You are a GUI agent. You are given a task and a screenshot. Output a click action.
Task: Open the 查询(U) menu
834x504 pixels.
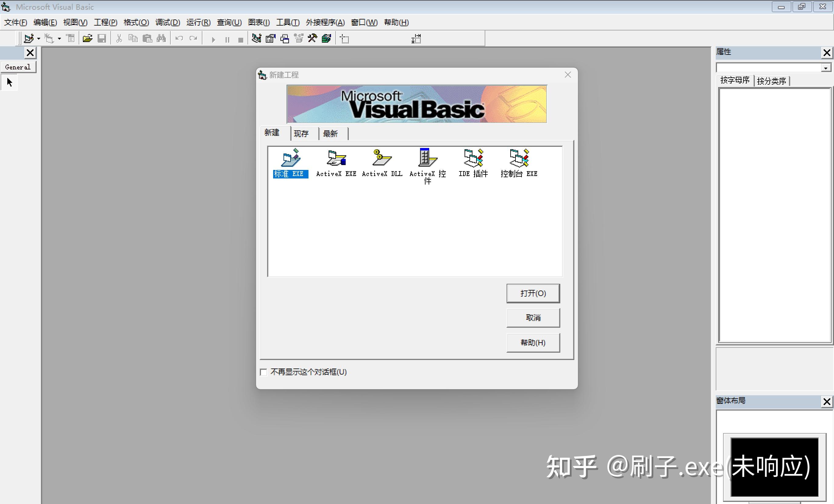coord(229,22)
